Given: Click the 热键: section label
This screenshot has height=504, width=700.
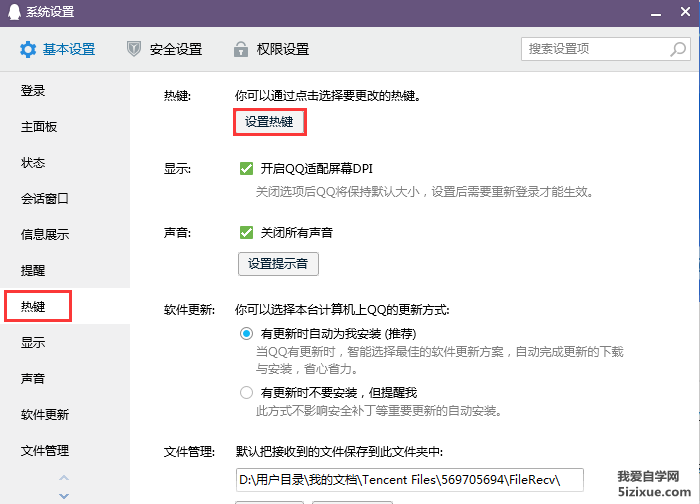Looking at the screenshot, I should point(177,96).
